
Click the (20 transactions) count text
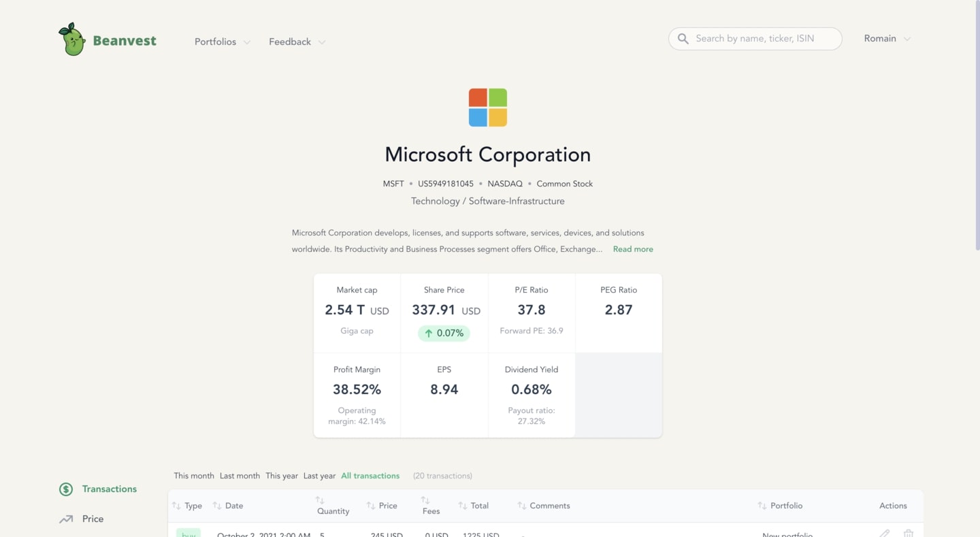[x=442, y=476]
